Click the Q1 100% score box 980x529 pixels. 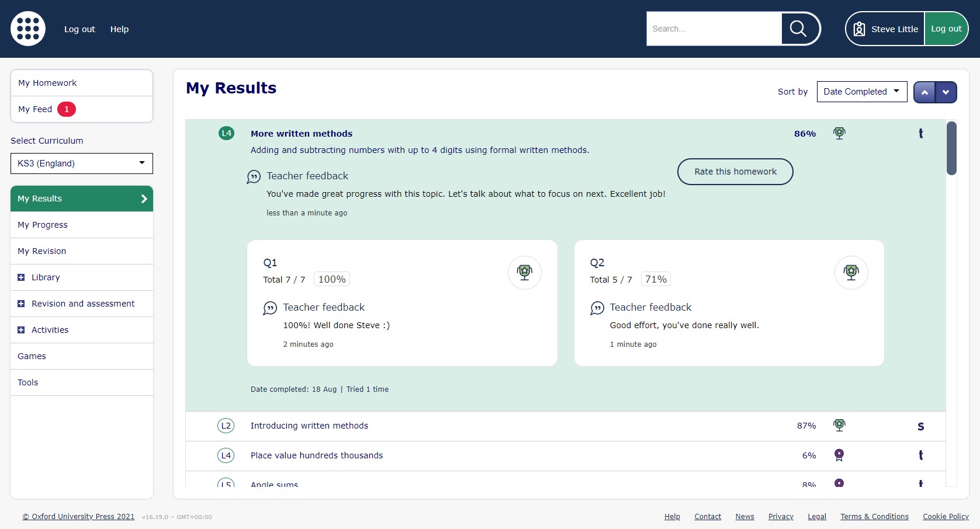coord(332,279)
